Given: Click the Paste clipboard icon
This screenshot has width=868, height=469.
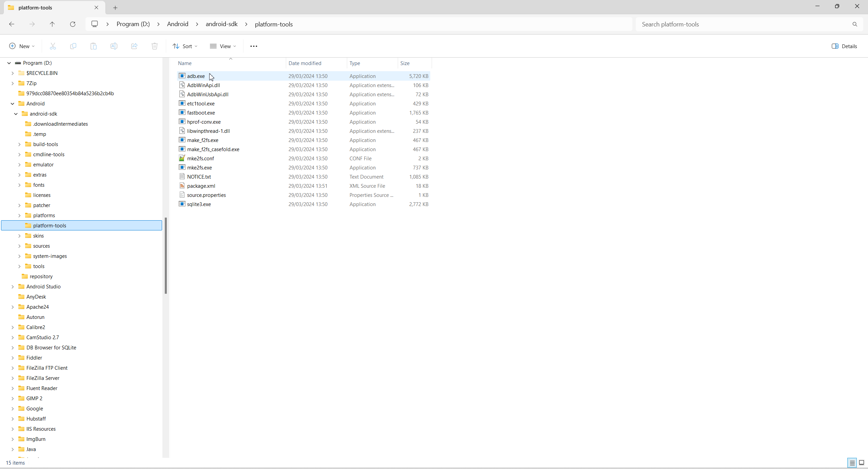Looking at the screenshot, I should [x=93, y=46].
